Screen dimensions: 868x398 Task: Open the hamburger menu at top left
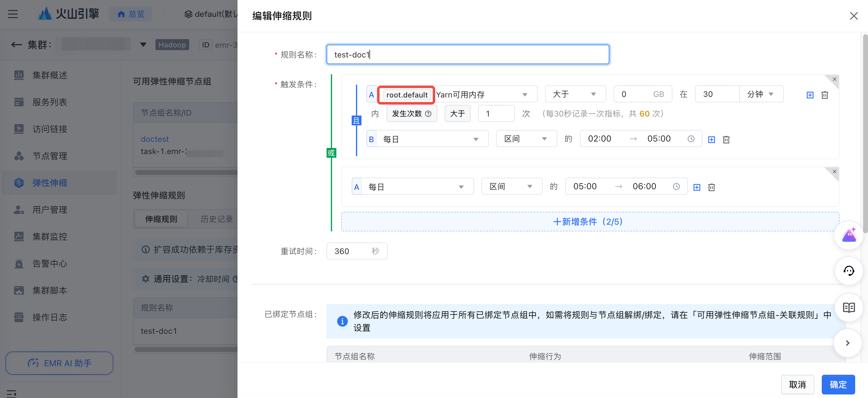pos(13,14)
